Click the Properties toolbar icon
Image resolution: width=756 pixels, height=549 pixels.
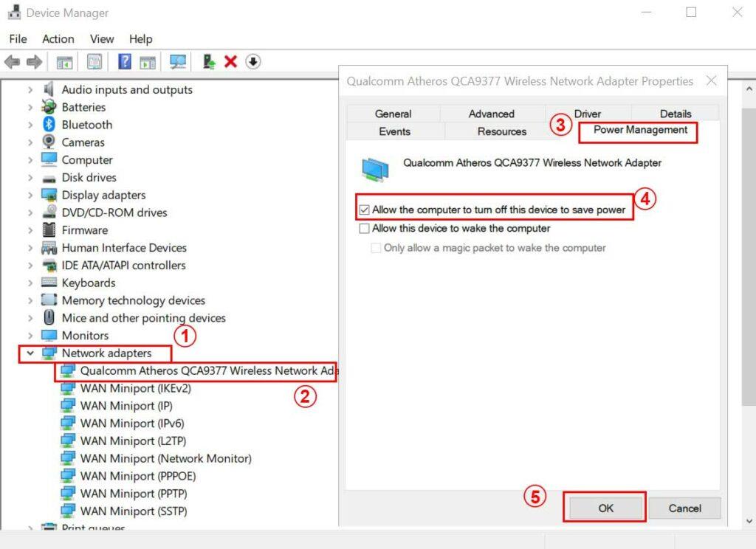[x=94, y=62]
